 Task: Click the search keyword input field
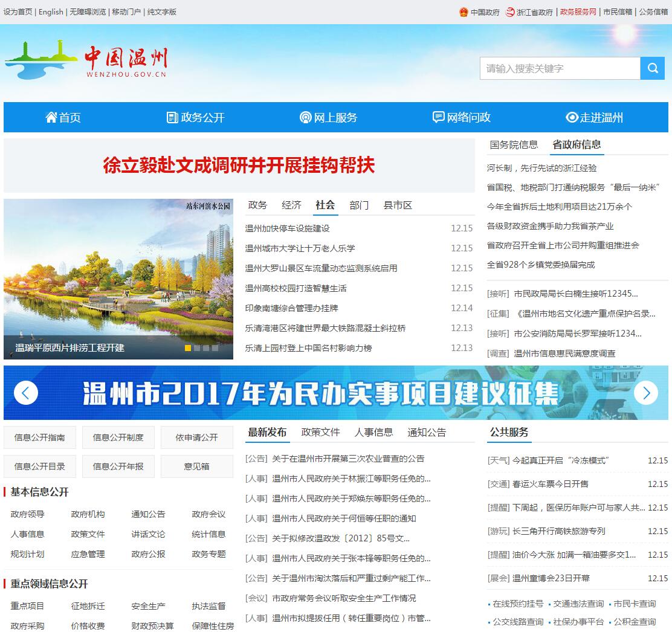[560, 68]
